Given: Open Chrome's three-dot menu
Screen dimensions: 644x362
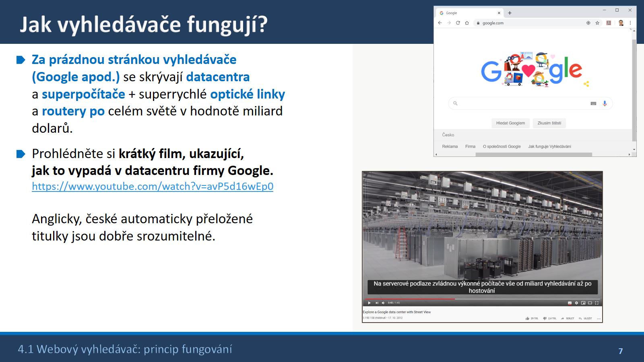Looking at the screenshot, I should coord(630,23).
